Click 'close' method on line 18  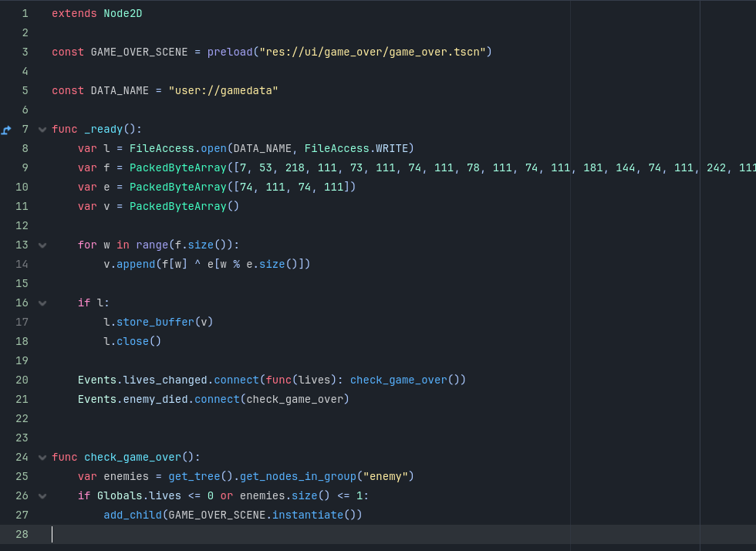(x=133, y=342)
